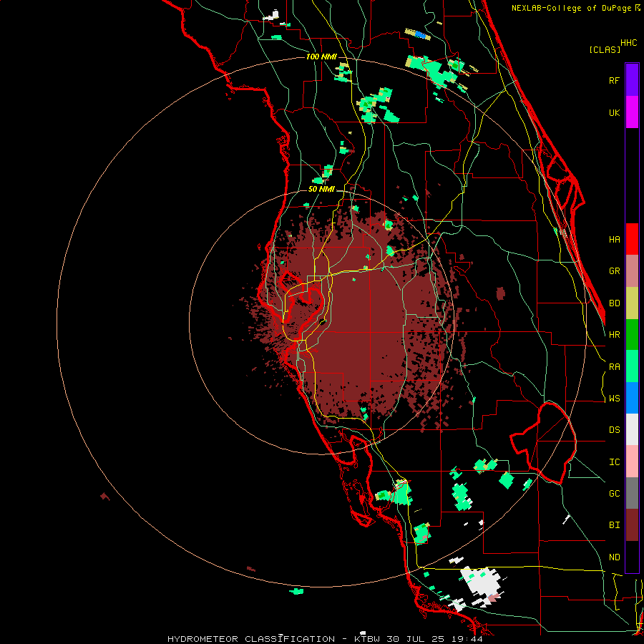Click the UK legend label
The height and width of the screenshot is (644, 644).
tap(614, 112)
